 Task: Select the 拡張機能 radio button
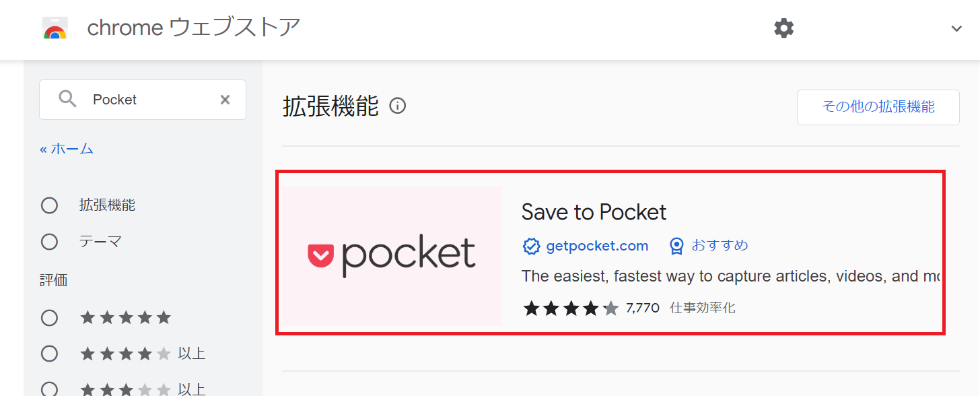tap(49, 205)
